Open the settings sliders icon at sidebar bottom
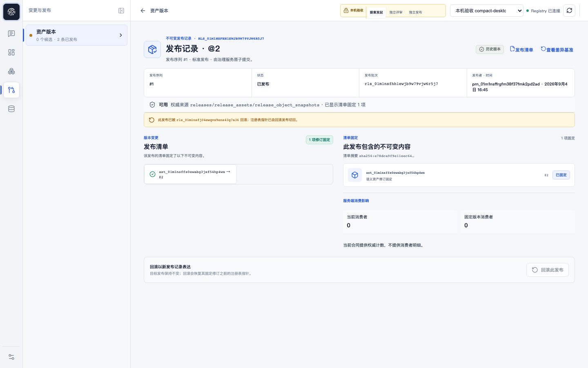 click(x=11, y=357)
